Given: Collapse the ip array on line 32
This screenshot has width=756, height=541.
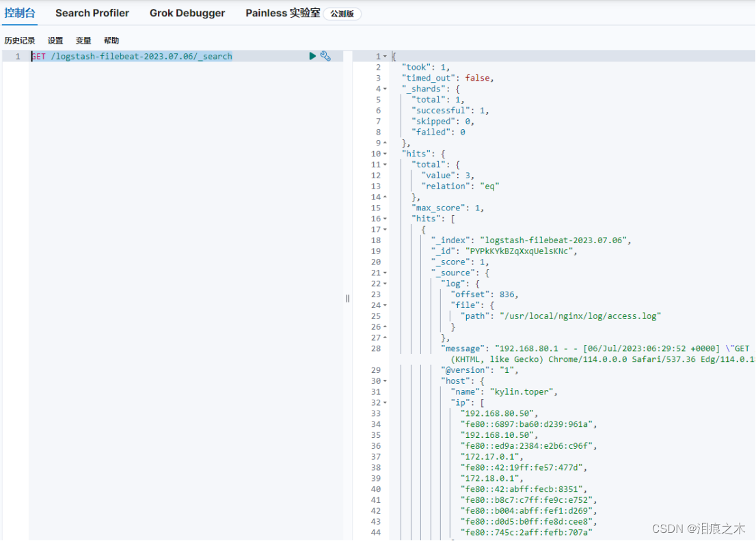Looking at the screenshot, I should pyautogui.click(x=385, y=402).
